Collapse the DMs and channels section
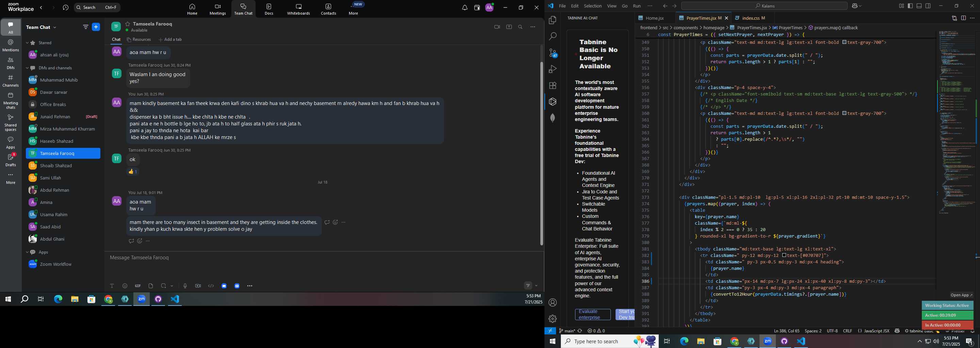This screenshot has height=348, width=980. coord(27,68)
